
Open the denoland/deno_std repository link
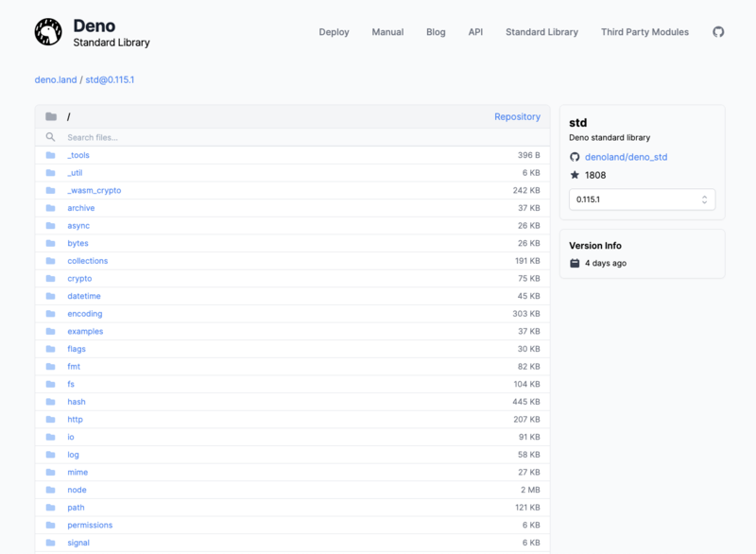[626, 157]
